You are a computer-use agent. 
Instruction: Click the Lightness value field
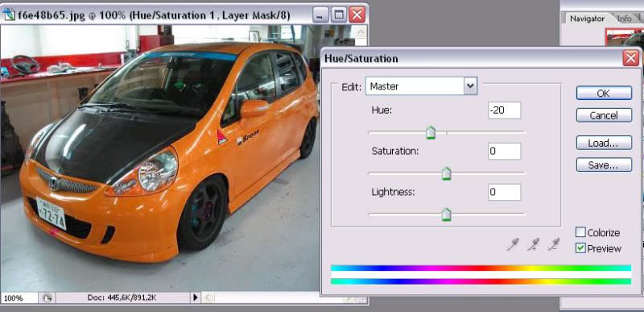click(505, 192)
